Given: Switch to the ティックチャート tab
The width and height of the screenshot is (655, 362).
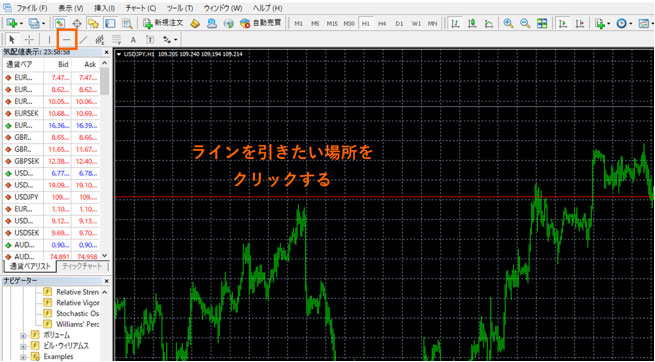Looking at the screenshot, I should click(x=82, y=266).
